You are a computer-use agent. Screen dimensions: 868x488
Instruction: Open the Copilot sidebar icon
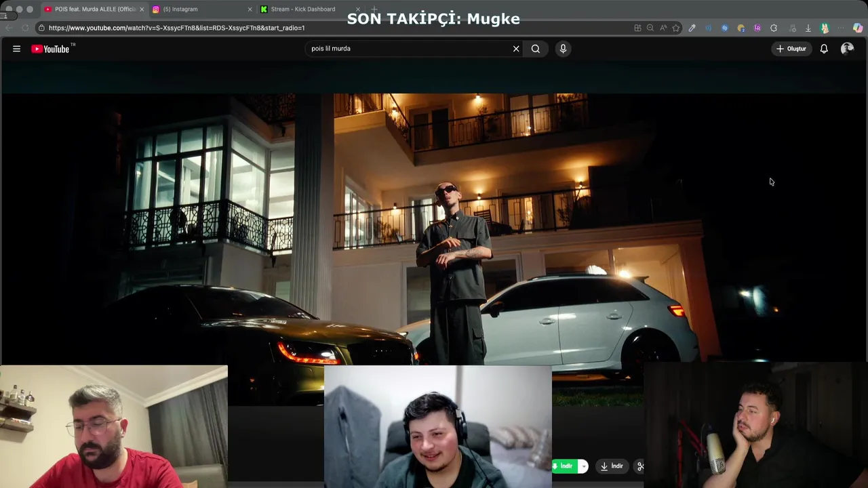coord(858,28)
